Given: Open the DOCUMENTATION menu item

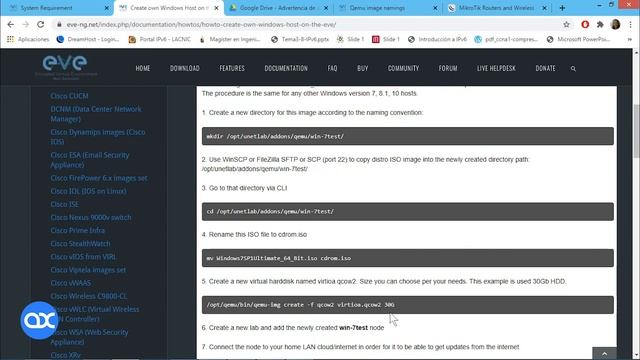Looking at the screenshot, I should (286, 69).
